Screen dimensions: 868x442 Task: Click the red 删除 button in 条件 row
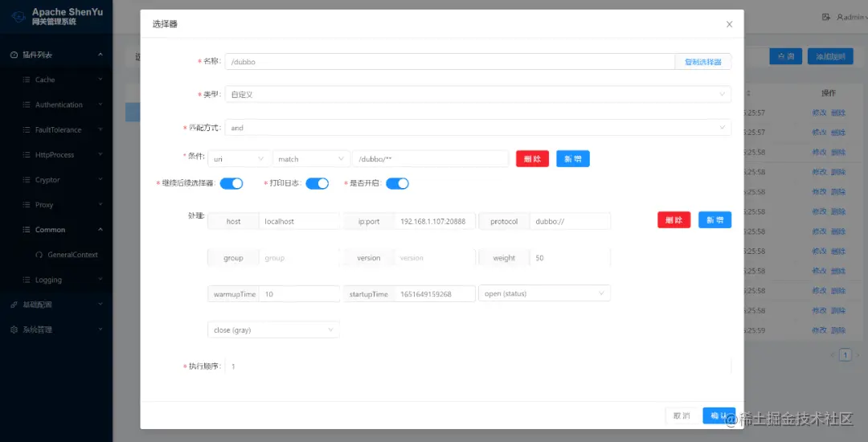click(533, 159)
